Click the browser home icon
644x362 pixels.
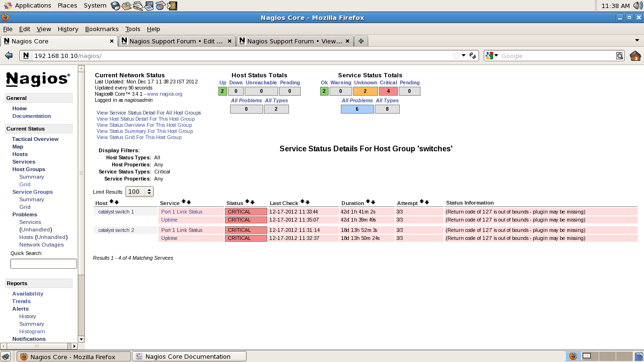(635, 56)
